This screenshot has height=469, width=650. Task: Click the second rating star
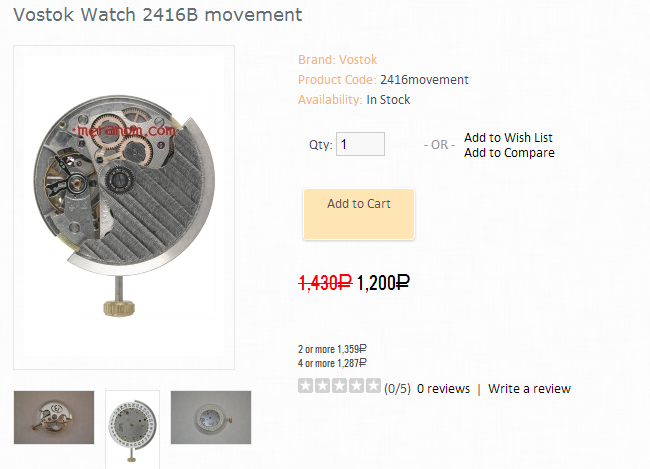click(323, 386)
